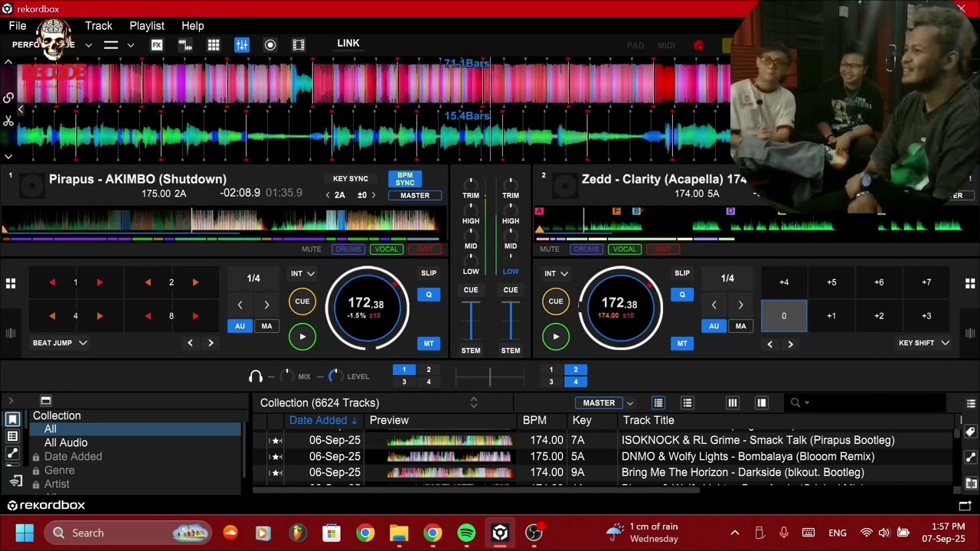Click the SoundCloud taskbar icon
Screen dimensions: 980x551
tap(230, 533)
